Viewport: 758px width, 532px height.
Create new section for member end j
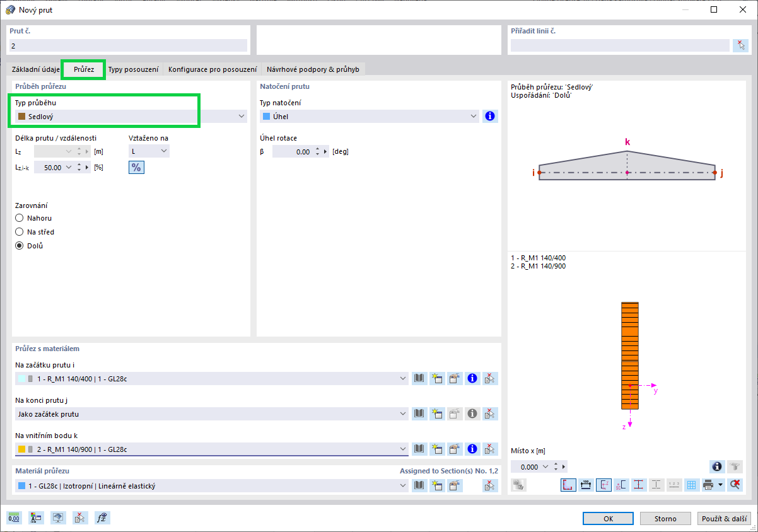[436, 414]
